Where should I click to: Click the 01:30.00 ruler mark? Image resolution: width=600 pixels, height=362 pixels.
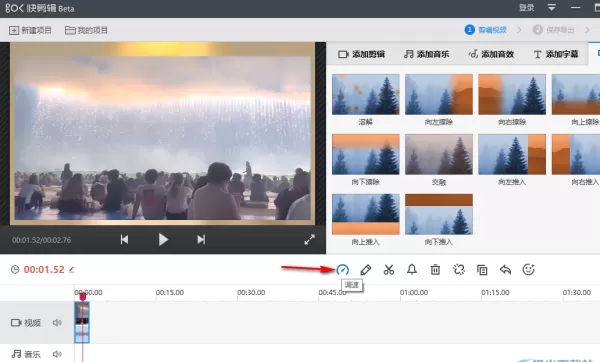click(x=577, y=292)
